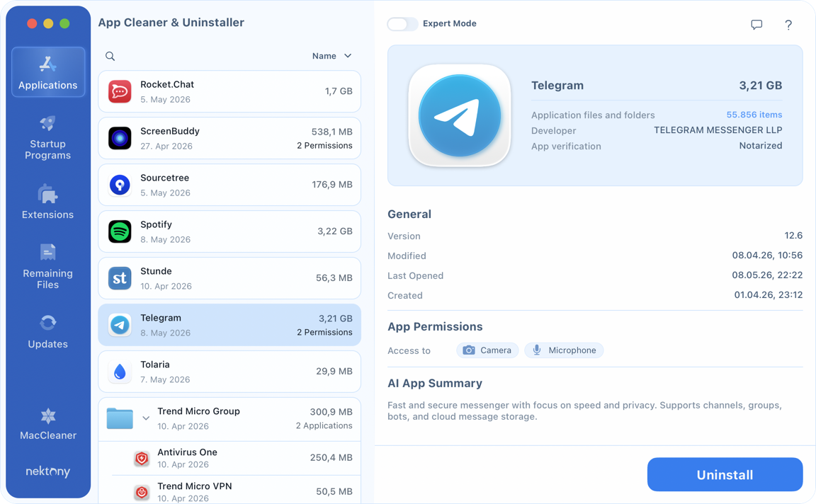Open the Name sort dropdown
This screenshot has width=816, height=504.
(x=332, y=56)
